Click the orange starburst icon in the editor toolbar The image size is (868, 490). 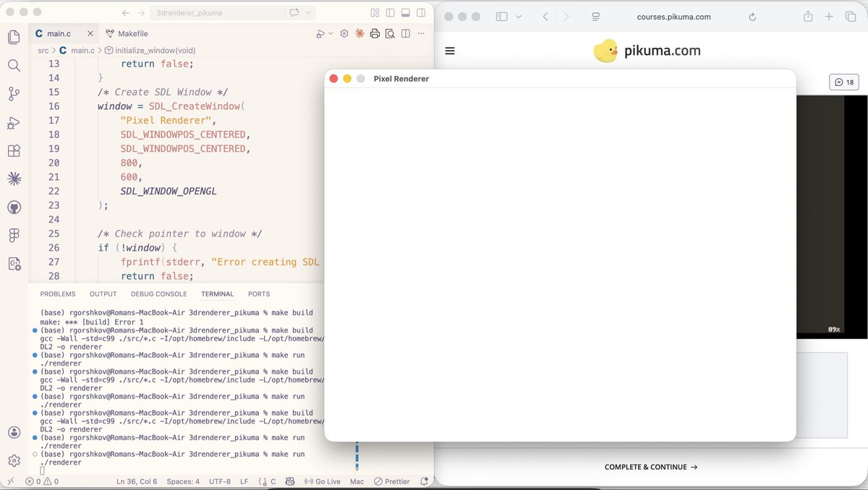359,33
